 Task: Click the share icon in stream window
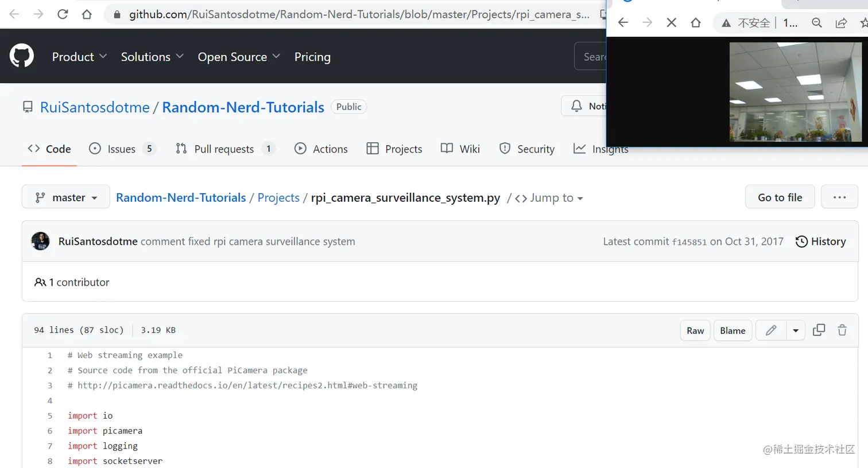[841, 23]
